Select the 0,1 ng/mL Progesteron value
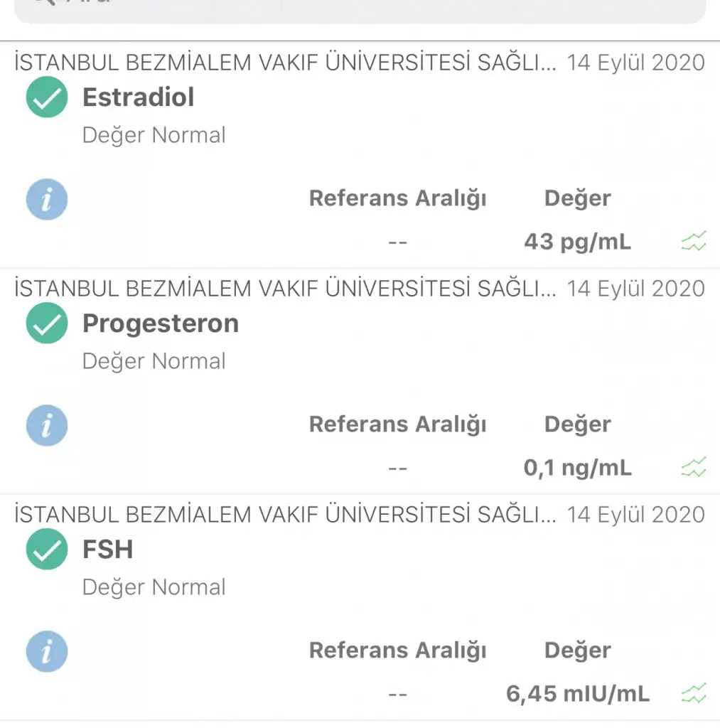Image resolution: width=720 pixels, height=728 pixels. tap(577, 468)
